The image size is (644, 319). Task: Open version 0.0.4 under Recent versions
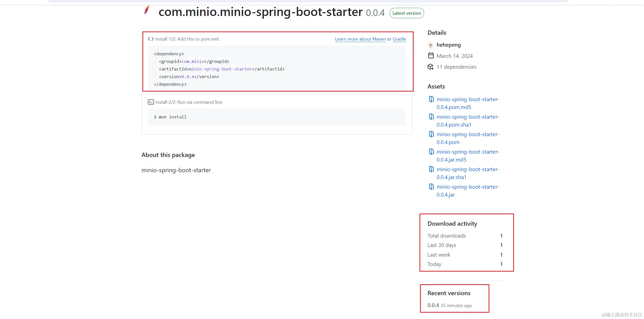433,305
